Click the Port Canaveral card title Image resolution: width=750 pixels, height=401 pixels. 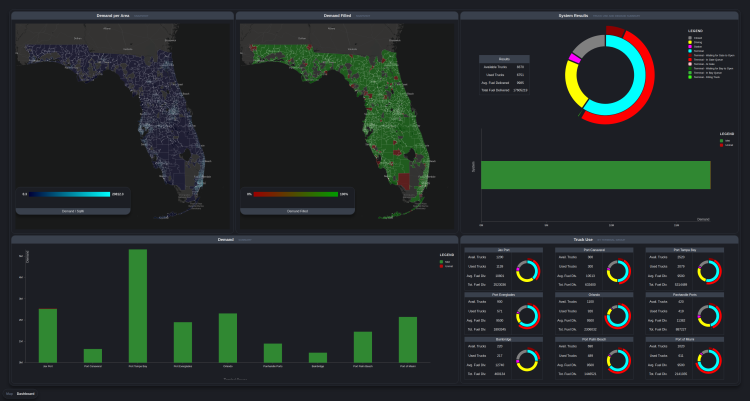click(594, 250)
